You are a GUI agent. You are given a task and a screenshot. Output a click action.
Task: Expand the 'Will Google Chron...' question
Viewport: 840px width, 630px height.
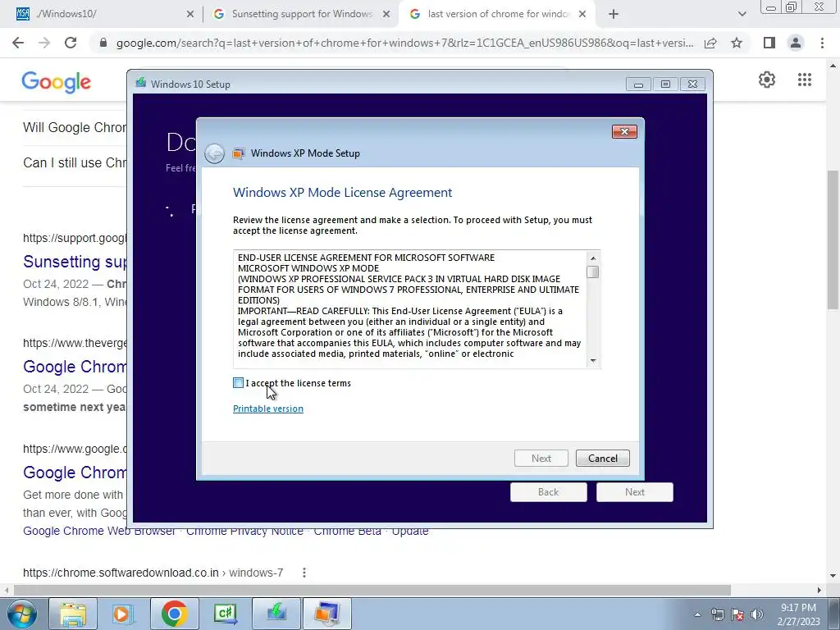pyautogui.click(x=75, y=127)
